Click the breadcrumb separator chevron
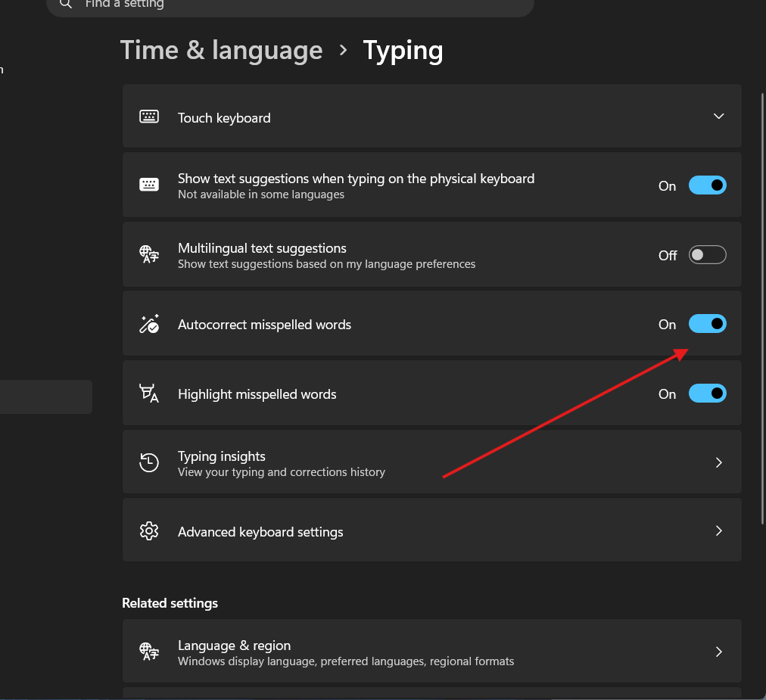This screenshot has width=766, height=700. coord(343,50)
